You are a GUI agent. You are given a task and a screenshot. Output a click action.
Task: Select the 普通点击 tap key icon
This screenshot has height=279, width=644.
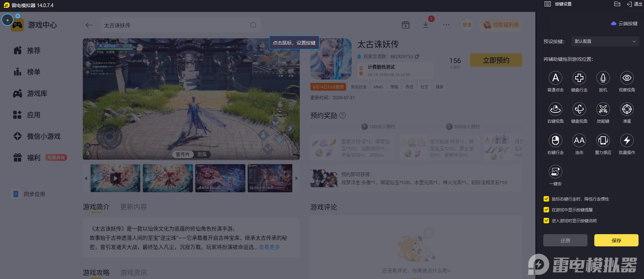click(556, 78)
